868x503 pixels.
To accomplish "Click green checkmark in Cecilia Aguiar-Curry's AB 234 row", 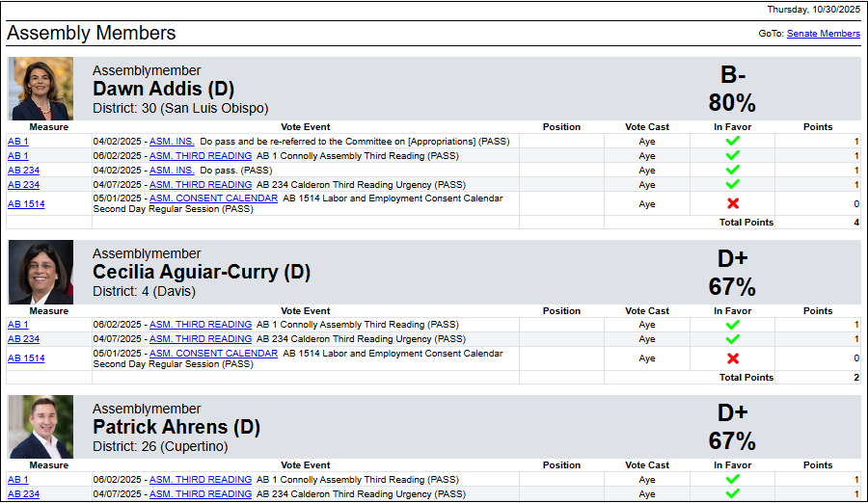I will tap(733, 339).
